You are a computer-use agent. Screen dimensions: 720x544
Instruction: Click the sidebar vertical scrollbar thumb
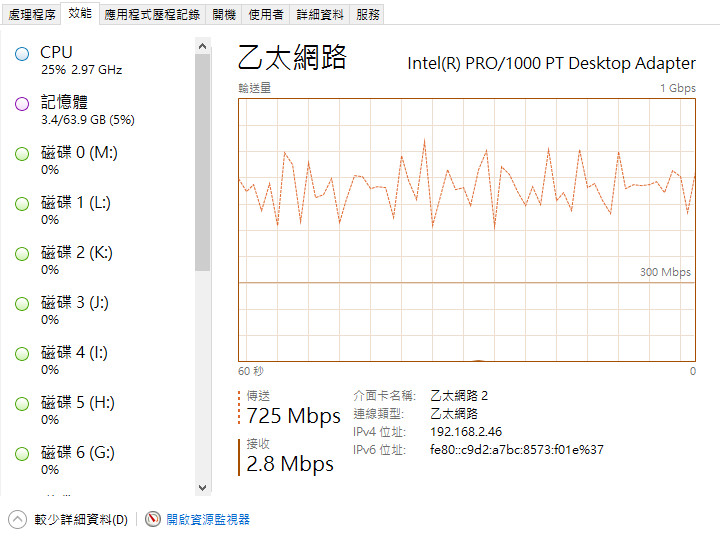tap(202, 163)
